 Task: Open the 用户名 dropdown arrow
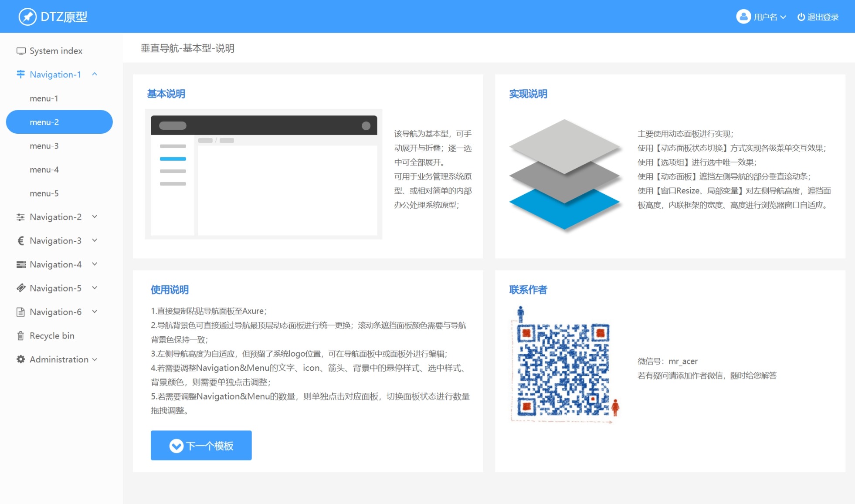tap(783, 17)
